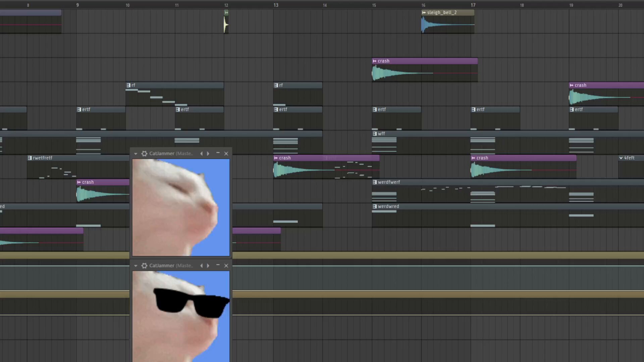Select the rwetfretf clip name label

coord(43,158)
